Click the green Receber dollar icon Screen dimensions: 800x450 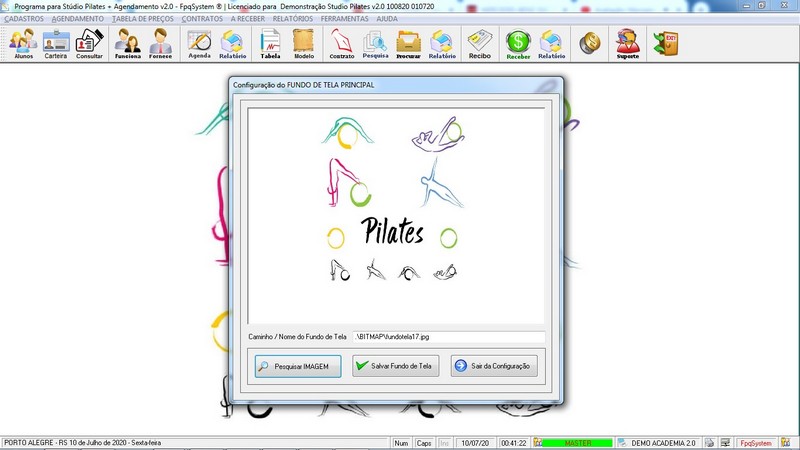[x=518, y=44]
